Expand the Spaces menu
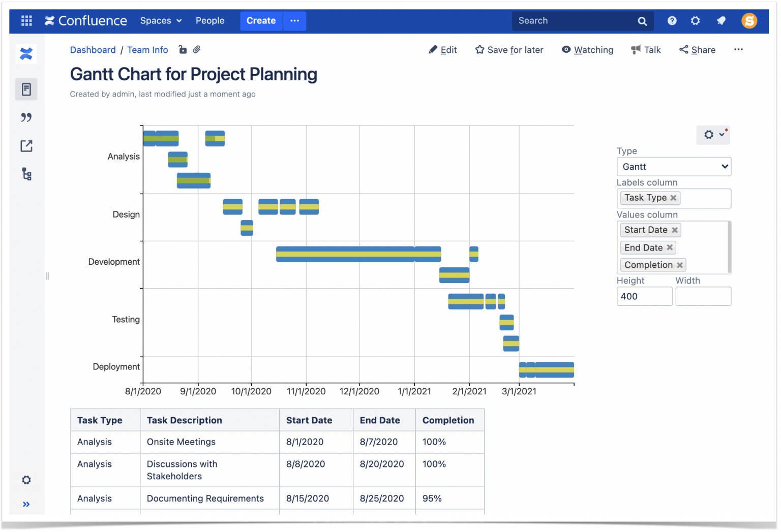 161,21
